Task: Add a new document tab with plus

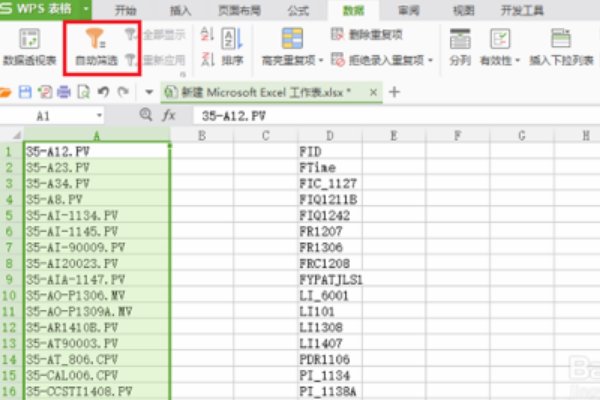Action: click(x=394, y=92)
